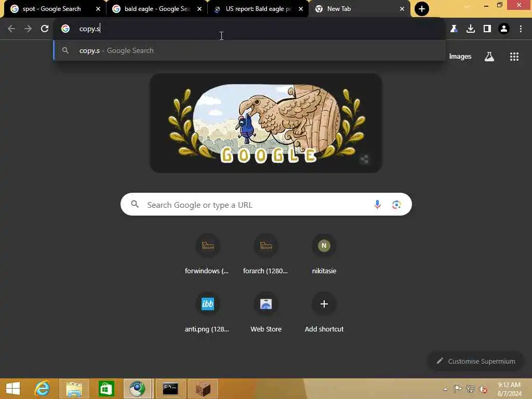The width and height of the screenshot is (532, 399).
Task: Close the 'US report: Bald eagle' tab
Action: coord(301,9)
